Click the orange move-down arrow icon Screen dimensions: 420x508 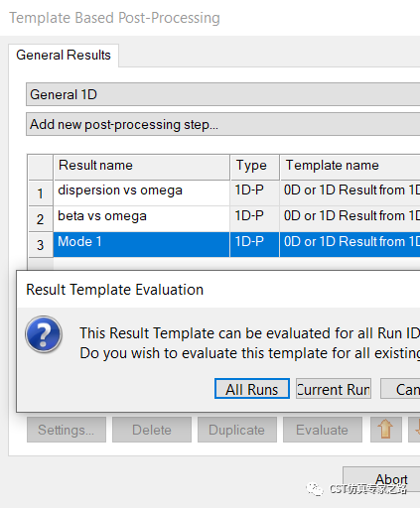tap(414, 430)
